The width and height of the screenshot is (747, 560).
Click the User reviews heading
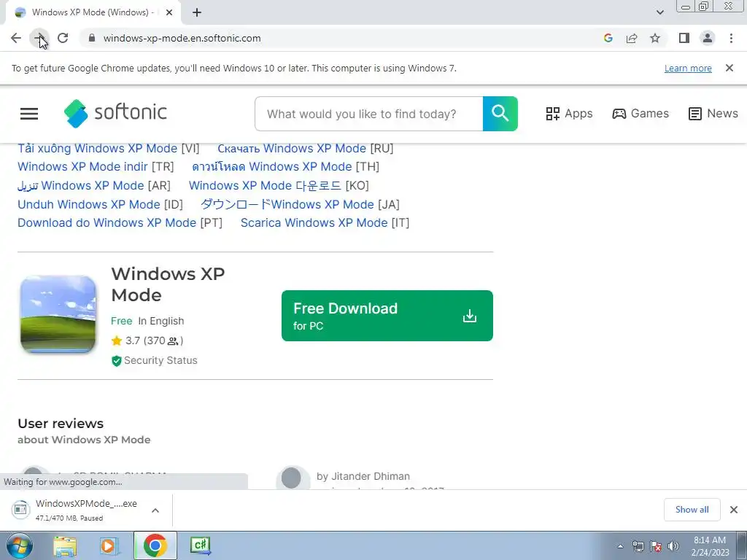click(61, 424)
